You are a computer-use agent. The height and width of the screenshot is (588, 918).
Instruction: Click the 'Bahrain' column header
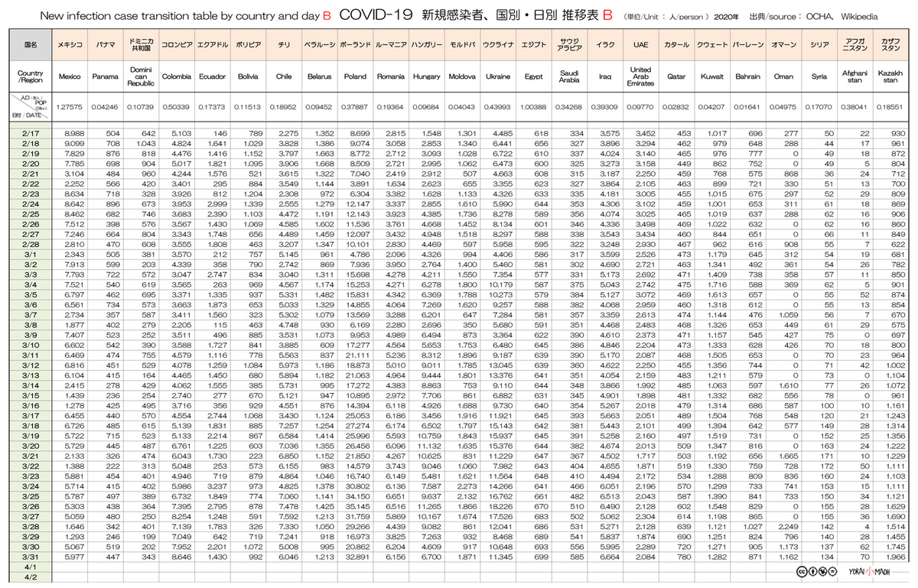[747, 77]
